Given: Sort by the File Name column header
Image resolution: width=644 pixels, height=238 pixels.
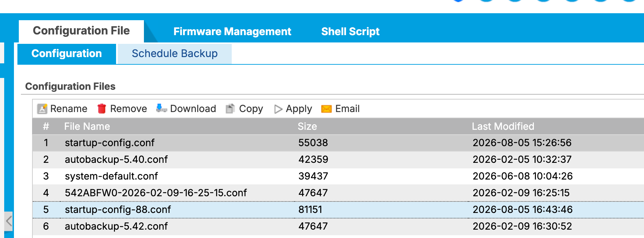Looking at the screenshot, I should click(x=87, y=126).
